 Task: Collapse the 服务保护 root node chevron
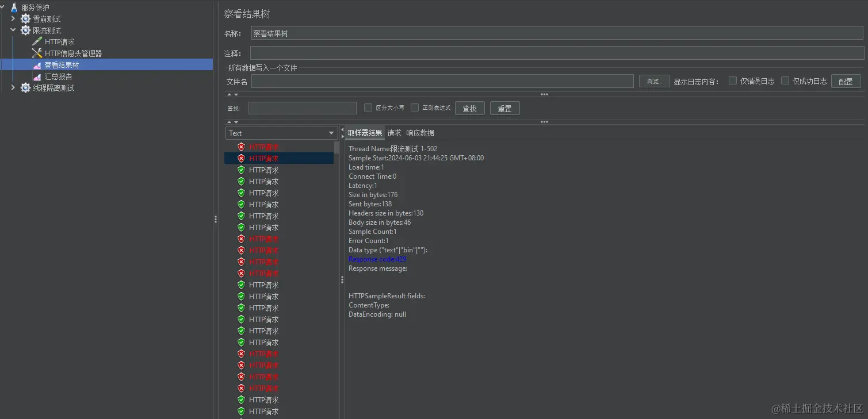point(3,7)
